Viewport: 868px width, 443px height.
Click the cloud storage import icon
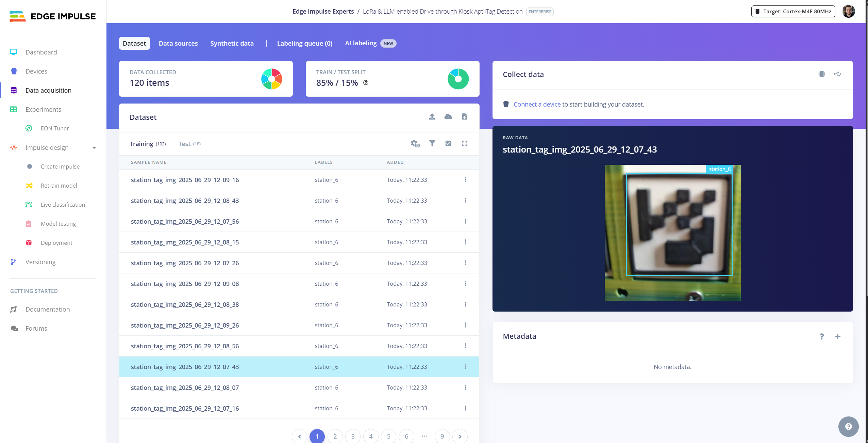(x=448, y=117)
